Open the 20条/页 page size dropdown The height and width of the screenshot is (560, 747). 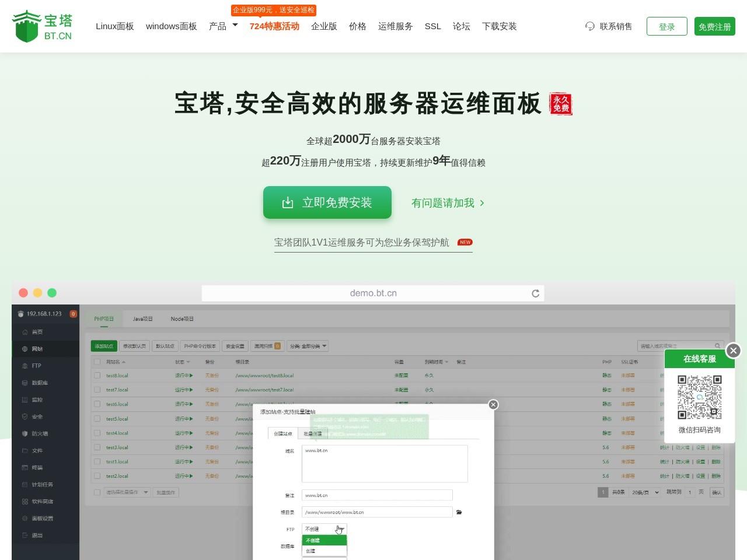point(645,492)
